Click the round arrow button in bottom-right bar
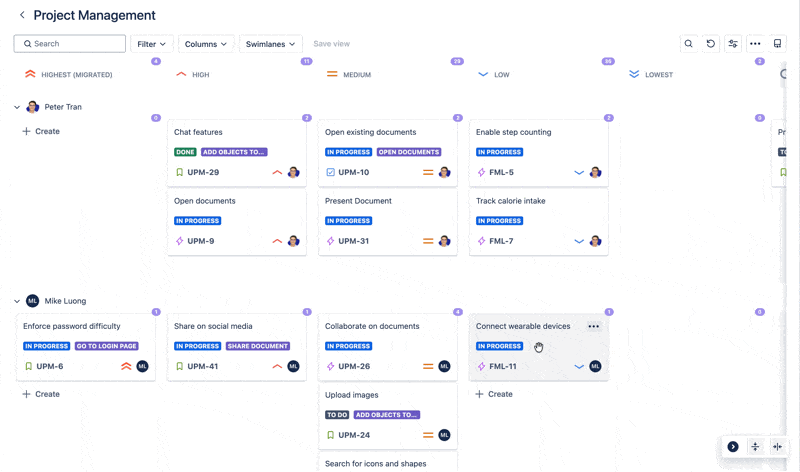This screenshot has height=472, width=800. click(733, 447)
